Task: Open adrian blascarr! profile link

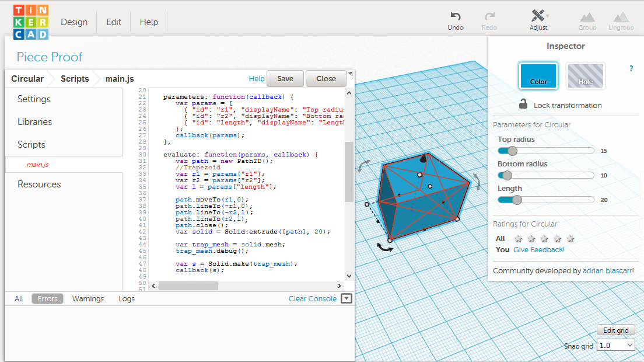Action: pyautogui.click(x=608, y=271)
